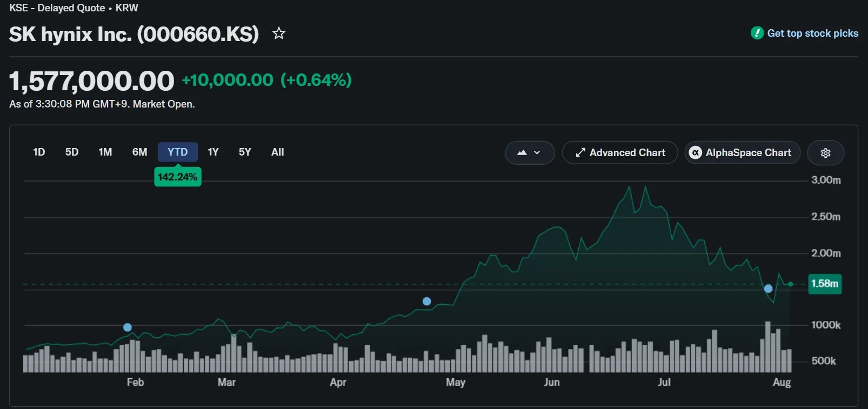Click the +10,000.00 price change value
The height and width of the screenshot is (409, 868).
point(228,80)
